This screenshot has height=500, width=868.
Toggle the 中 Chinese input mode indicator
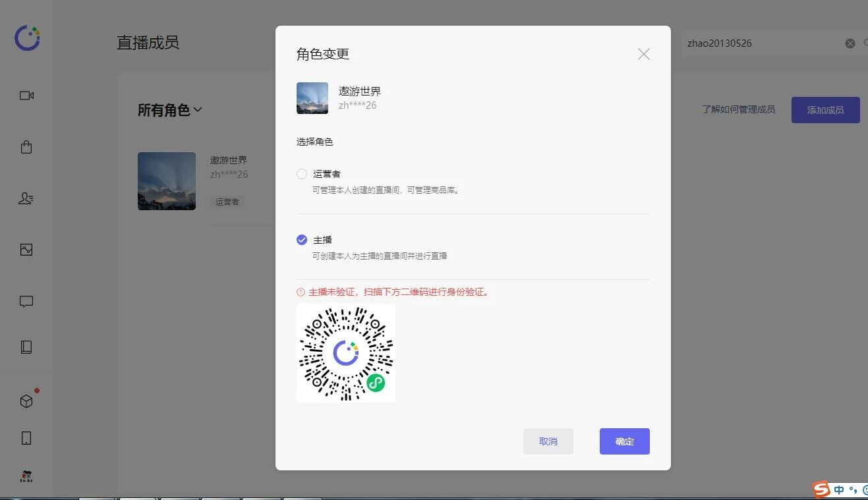coord(839,490)
